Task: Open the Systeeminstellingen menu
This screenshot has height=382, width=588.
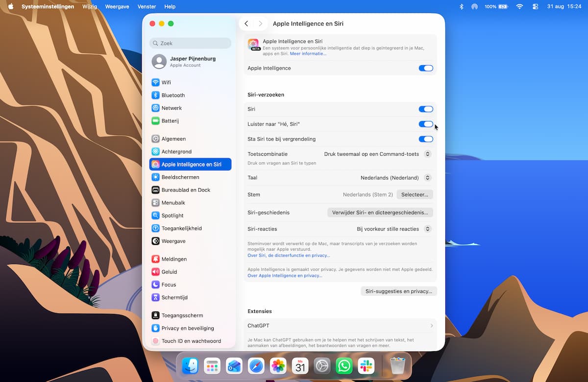Action: (x=48, y=6)
